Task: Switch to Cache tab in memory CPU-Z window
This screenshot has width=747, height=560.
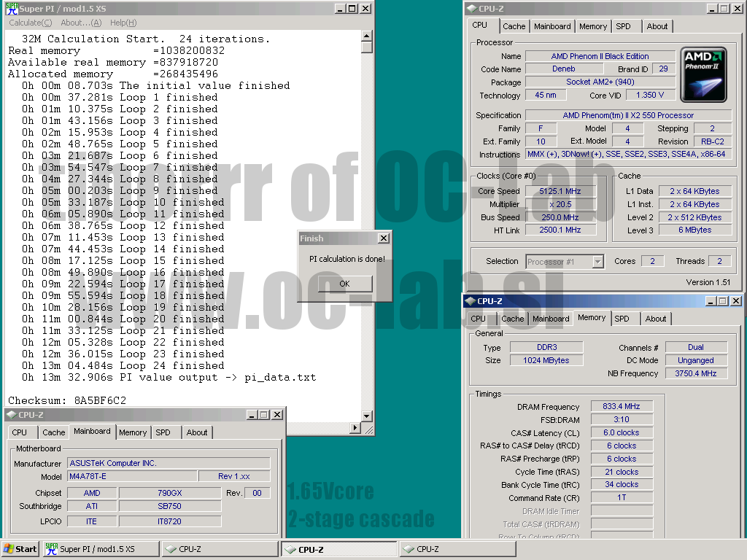Action: click(x=513, y=319)
